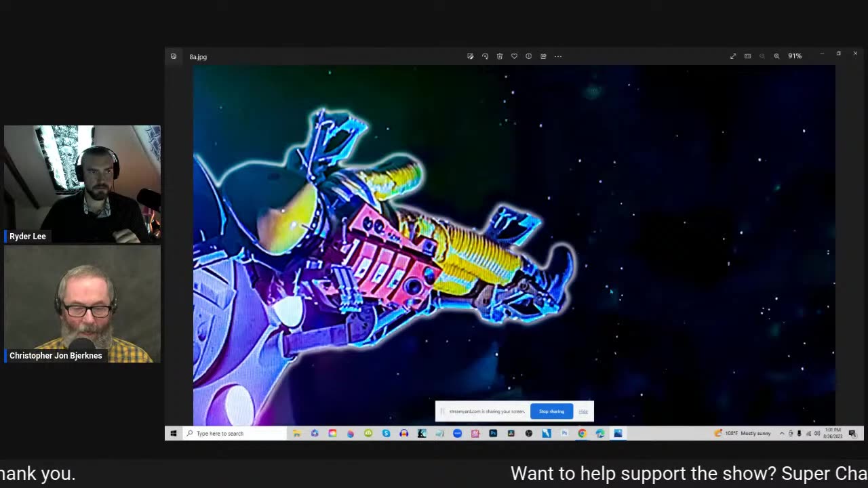This screenshot has height=488, width=868.
Task: Open File Explorer from the taskbar
Action: tap(297, 433)
